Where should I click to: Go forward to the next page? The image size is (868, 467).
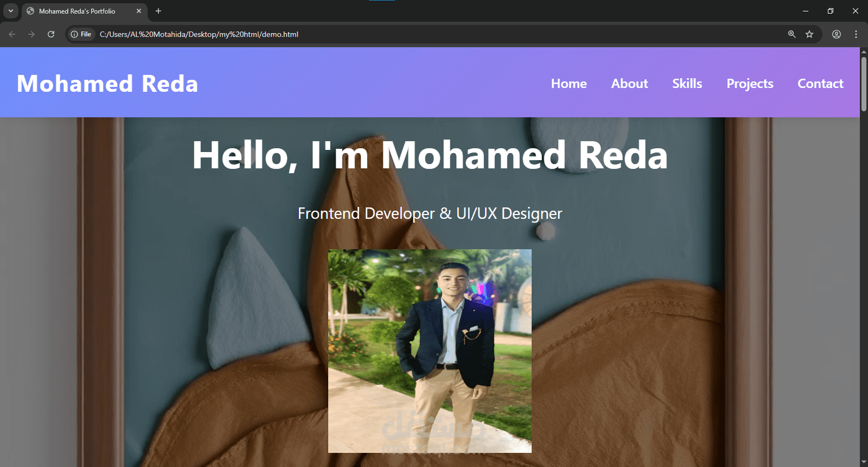pyautogui.click(x=31, y=34)
